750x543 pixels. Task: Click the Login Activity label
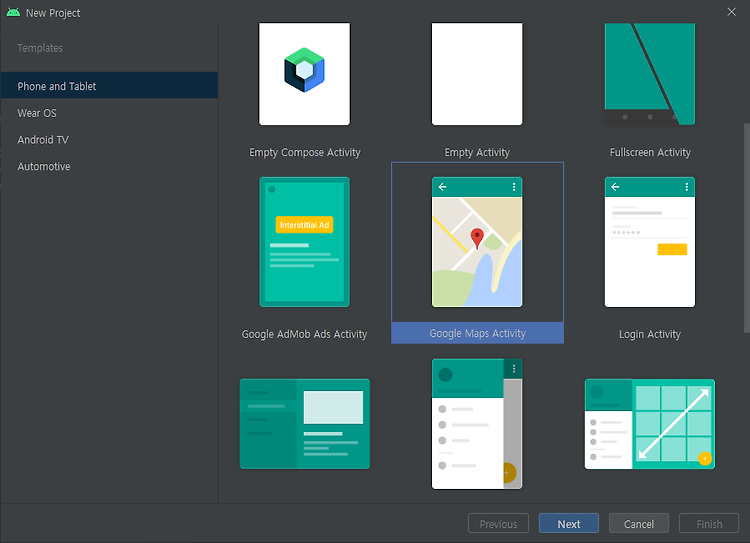(650, 334)
